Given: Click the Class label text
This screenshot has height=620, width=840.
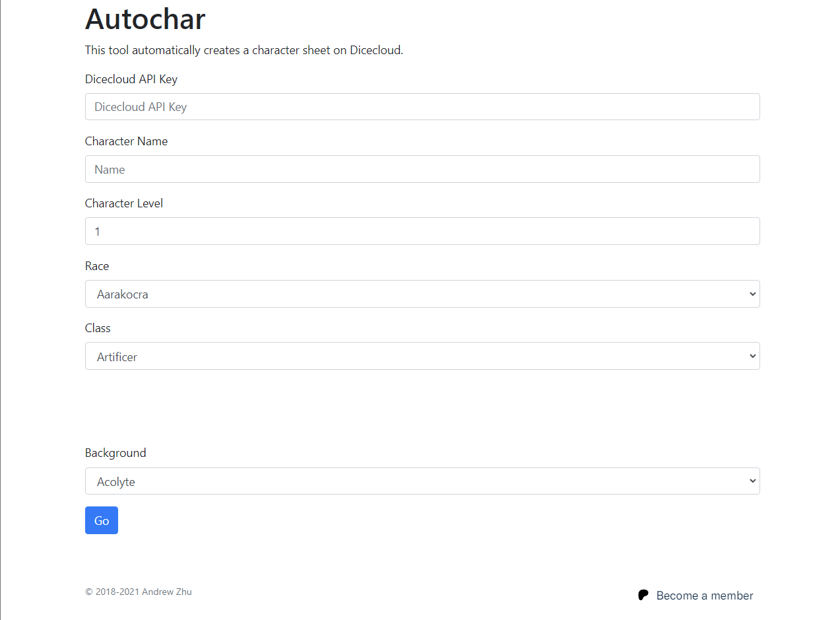Looking at the screenshot, I should (x=98, y=328).
